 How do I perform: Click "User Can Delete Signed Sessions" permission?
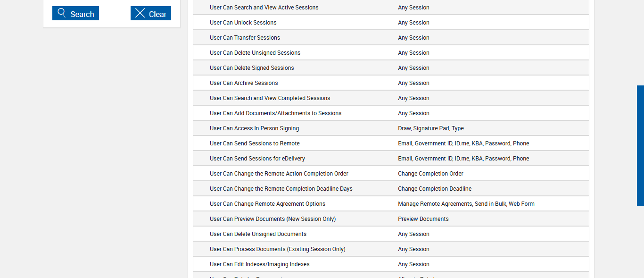click(x=252, y=68)
